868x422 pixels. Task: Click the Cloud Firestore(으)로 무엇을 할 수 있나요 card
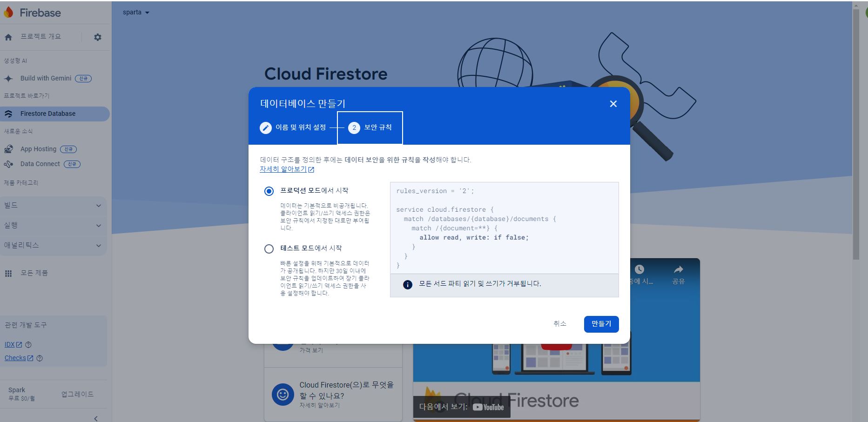click(x=333, y=395)
